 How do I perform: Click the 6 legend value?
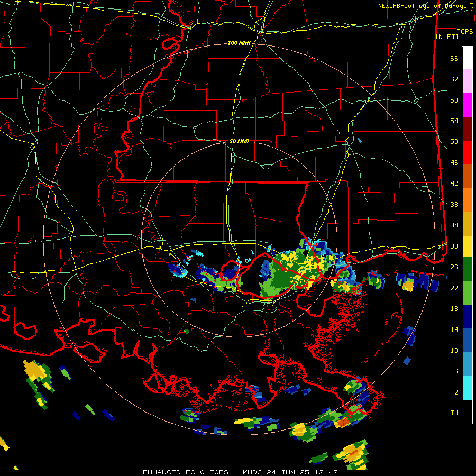[x=456, y=371]
